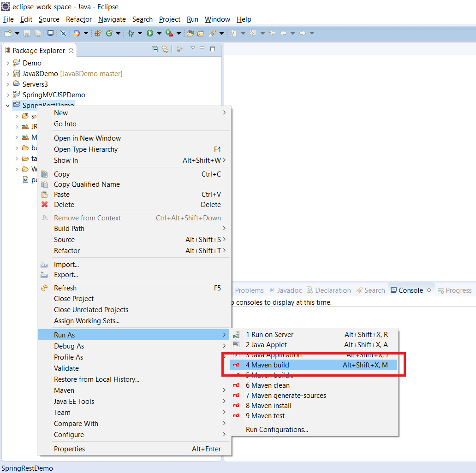
Task: Open the Navigate menu in menu bar
Action: pyautogui.click(x=112, y=19)
